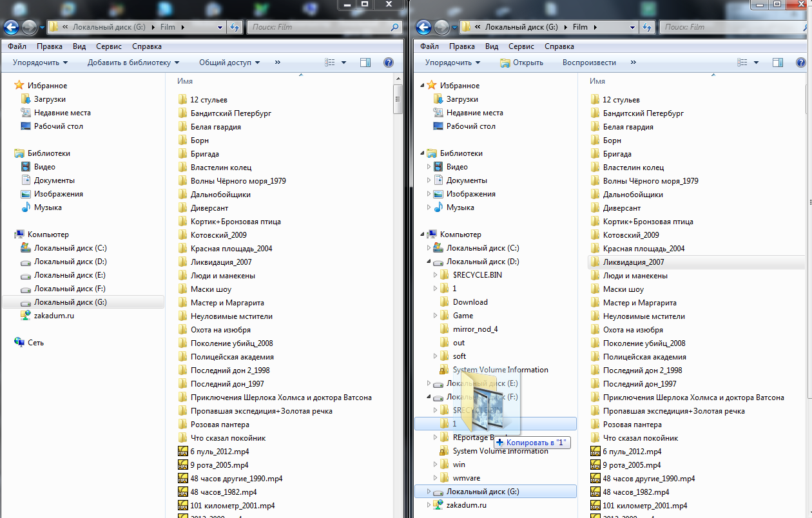Open Правка menu in left window

pos(50,46)
